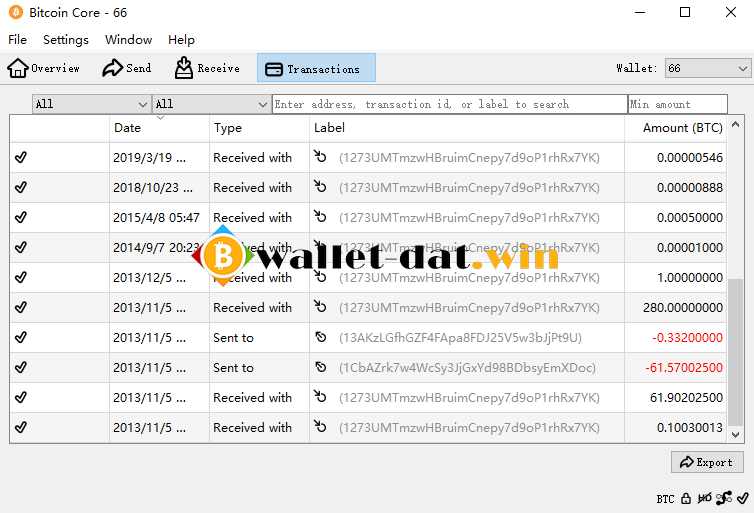Click the received icon on 0.00050000 row
This screenshot has height=513, width=754.
tap(320, 216)
